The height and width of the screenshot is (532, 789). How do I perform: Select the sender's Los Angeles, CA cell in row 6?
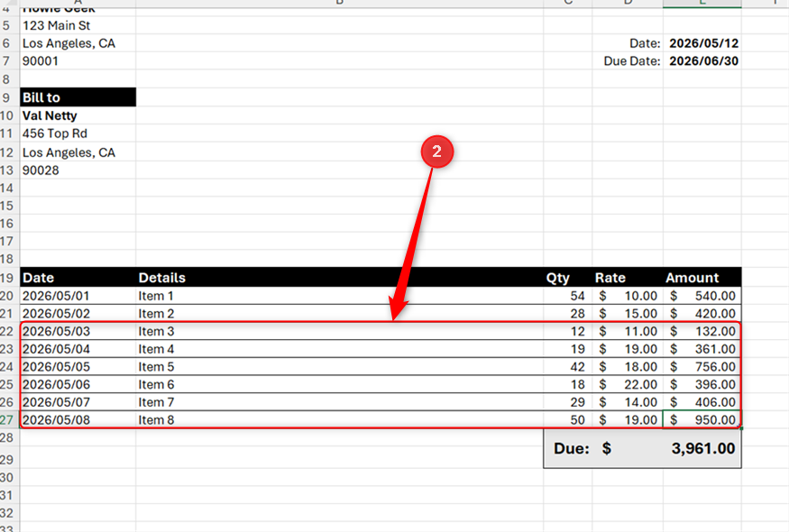[78, 43]
